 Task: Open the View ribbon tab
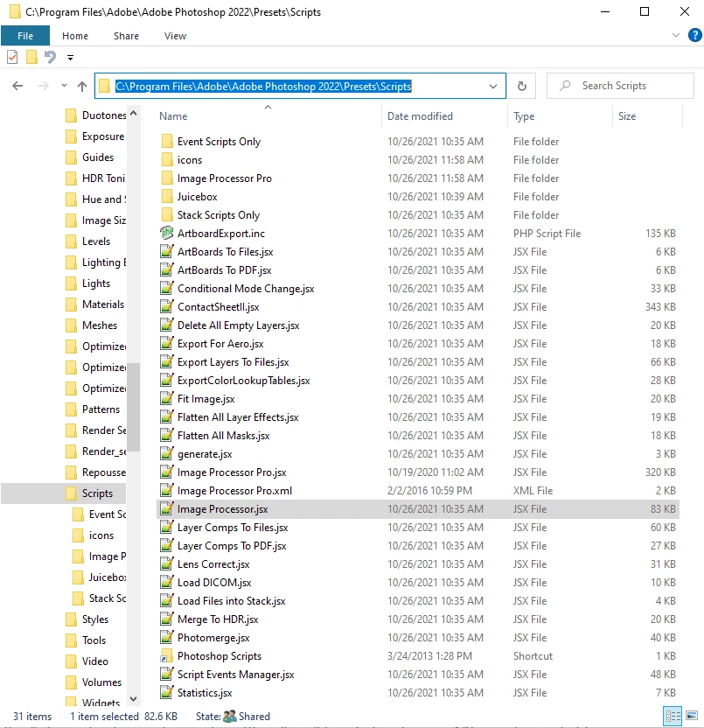click(x=175, y=36)
